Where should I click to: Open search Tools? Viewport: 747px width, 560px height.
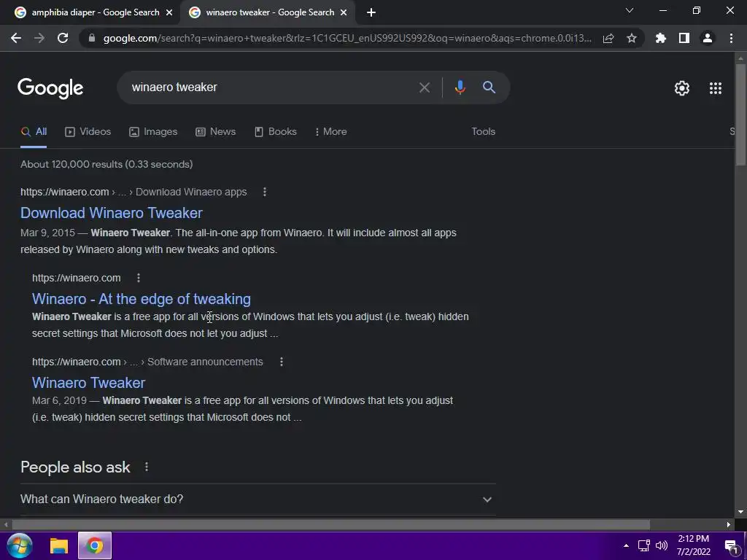(x=483, y=131)
